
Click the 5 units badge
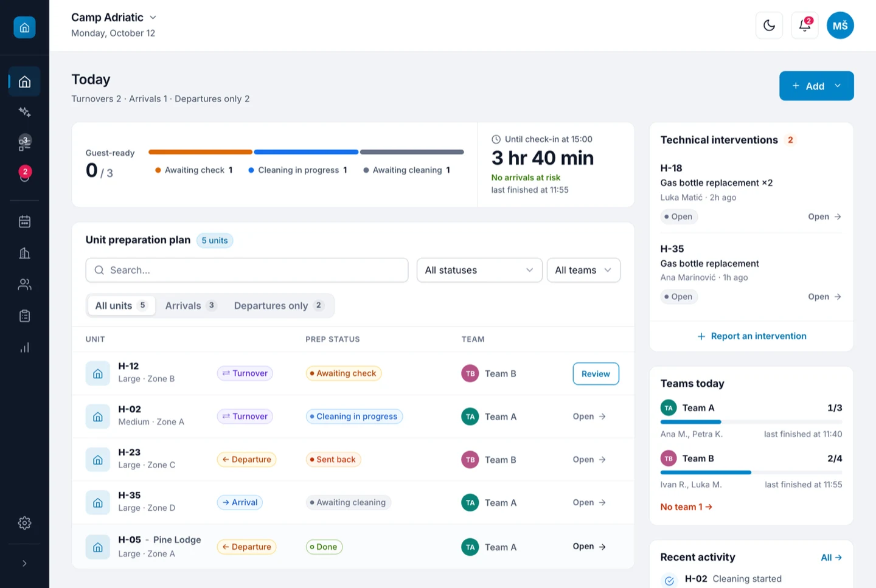215,240
